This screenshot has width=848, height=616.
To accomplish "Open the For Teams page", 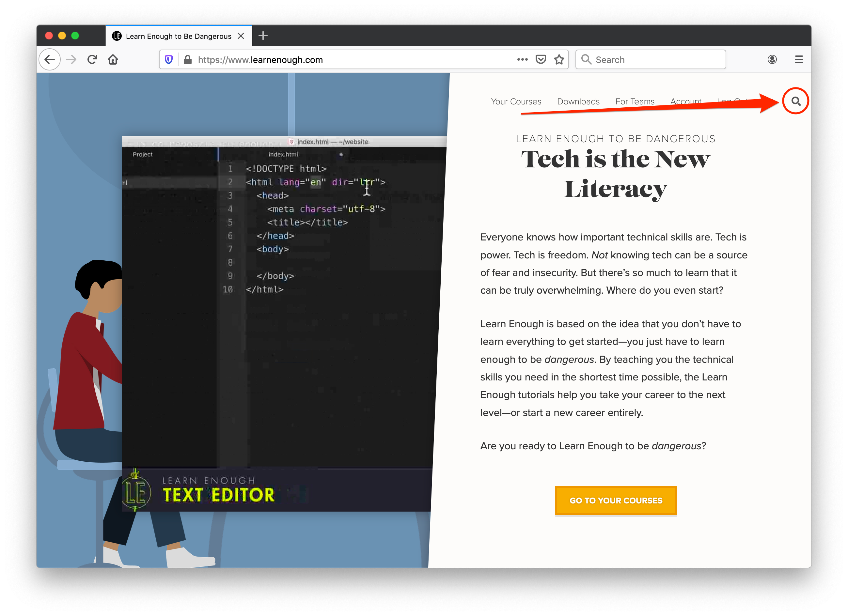I will [x=635, y=102].
